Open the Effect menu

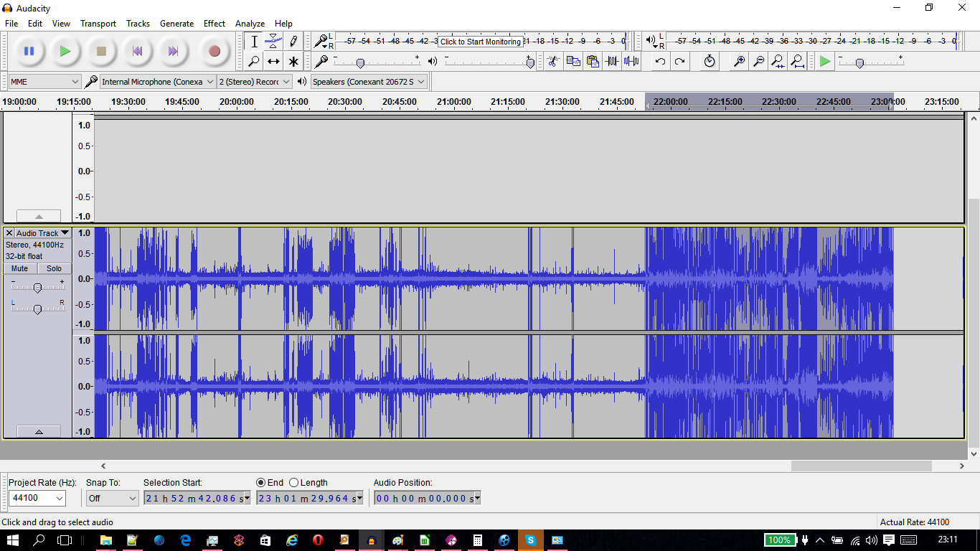point(214,24)
